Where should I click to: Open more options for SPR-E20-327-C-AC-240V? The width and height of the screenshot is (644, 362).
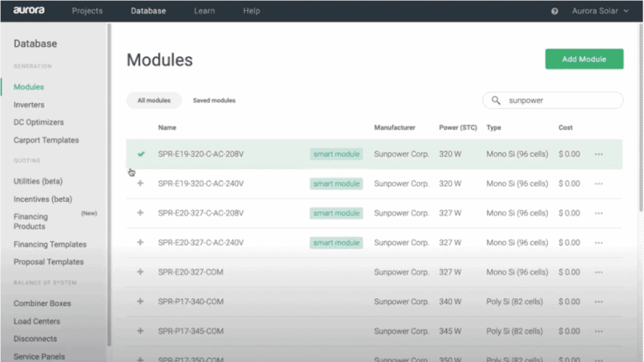pos(599,242)
